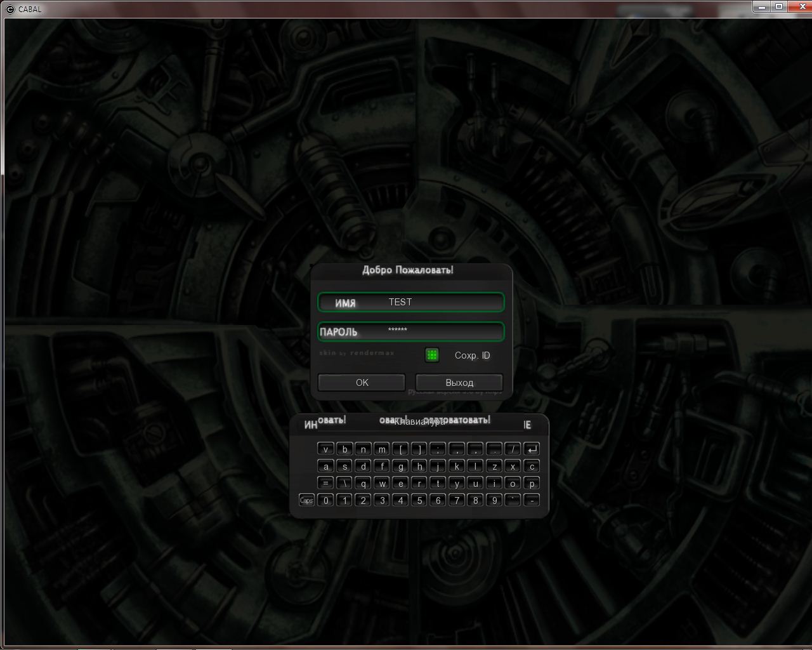Click the ']' bracket key
The width and height of the screenshot is (812, 650).
point(419,449)
